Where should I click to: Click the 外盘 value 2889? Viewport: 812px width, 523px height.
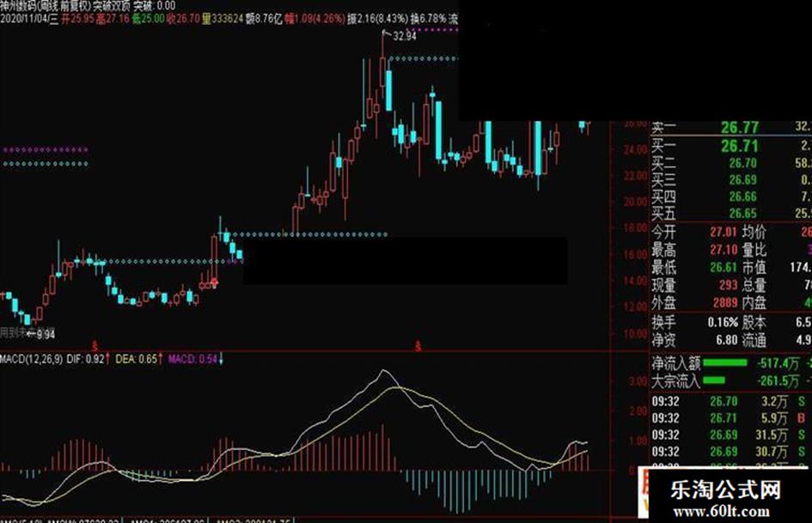725,302
